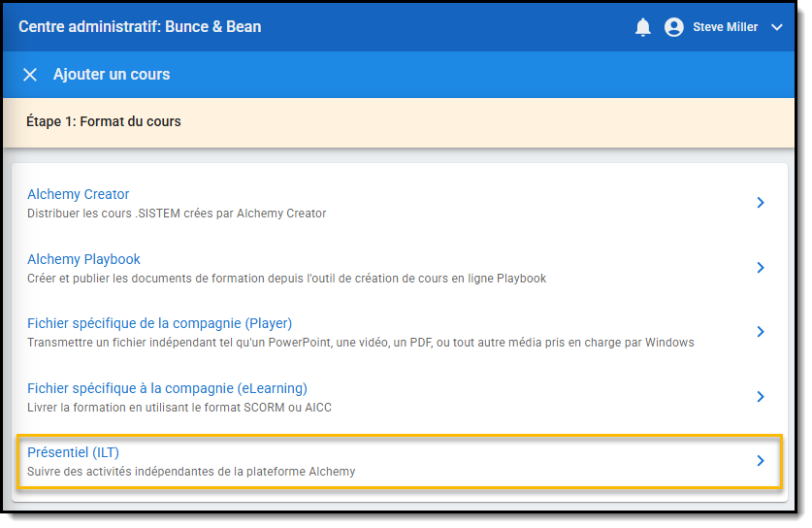The height and width of the screenshot is (528, 812).
Task: Click the Steve Miller user name
Action: point(725,27)
